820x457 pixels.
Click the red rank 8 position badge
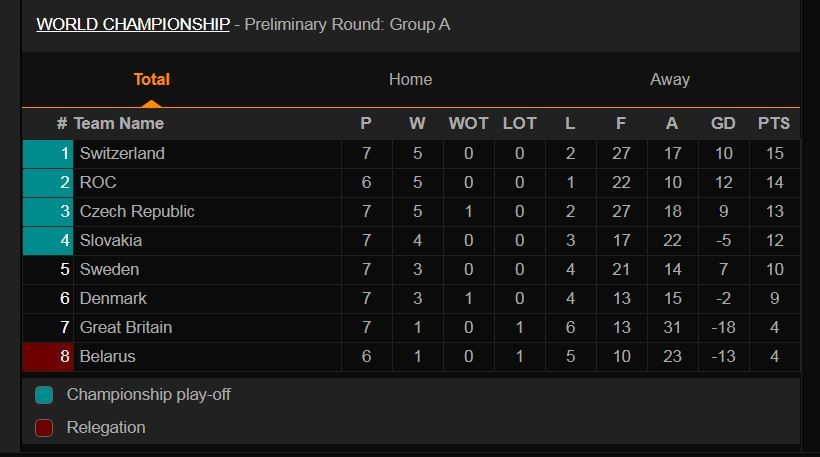point(48,357)
